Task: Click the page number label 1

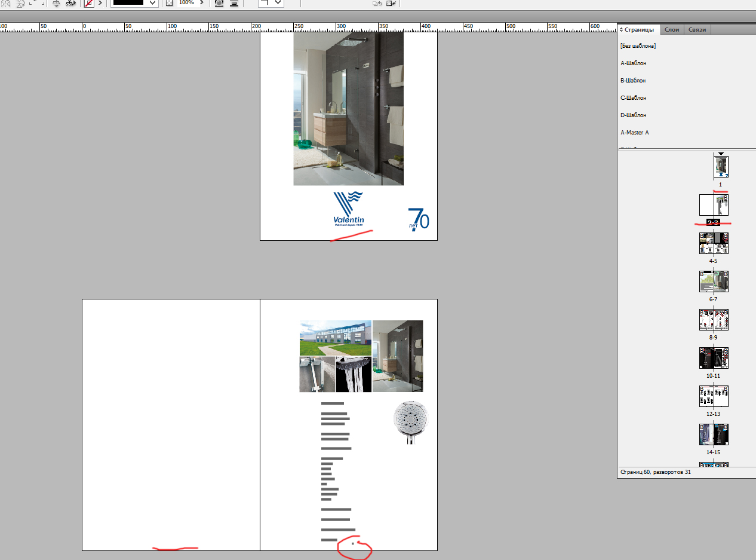Action: coord(720,185)
